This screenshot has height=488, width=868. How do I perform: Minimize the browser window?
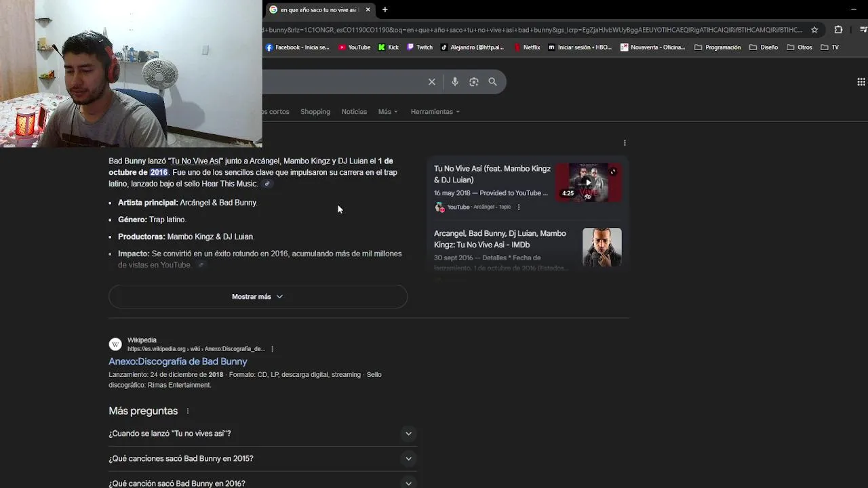tap(853, 9)
